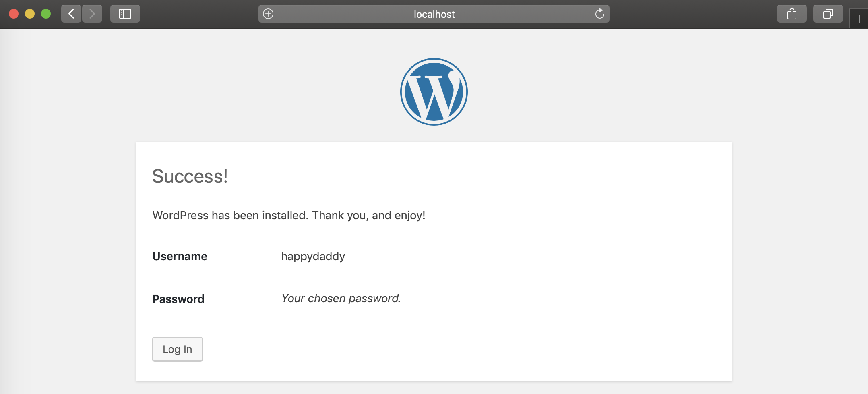Image resolution: width=868 pixels, height=394 pixels.
Task: Go back to the previous page
Action: [x=71, y=14]
